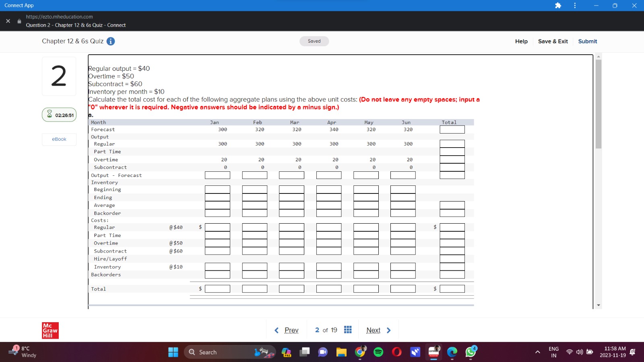Image resolution: width=644 pixels, height=362 pixels.
Task: Select Output - Forecast field for Mar
Action: [x=291, y=175]
